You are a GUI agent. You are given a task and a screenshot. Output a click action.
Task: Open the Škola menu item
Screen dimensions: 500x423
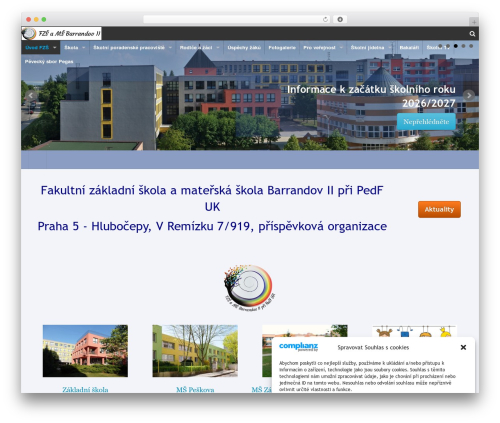(71, 48)
